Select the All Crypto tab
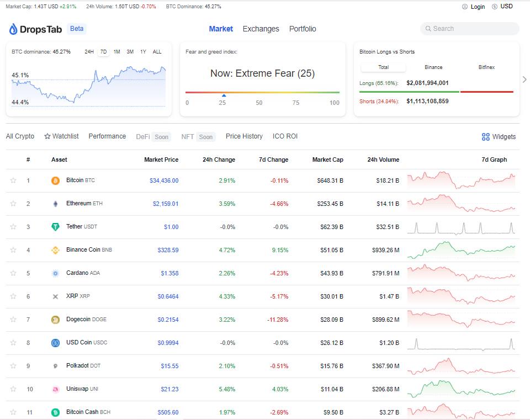Viewport: 530px width, 420px height. click(x=20, y=136)
